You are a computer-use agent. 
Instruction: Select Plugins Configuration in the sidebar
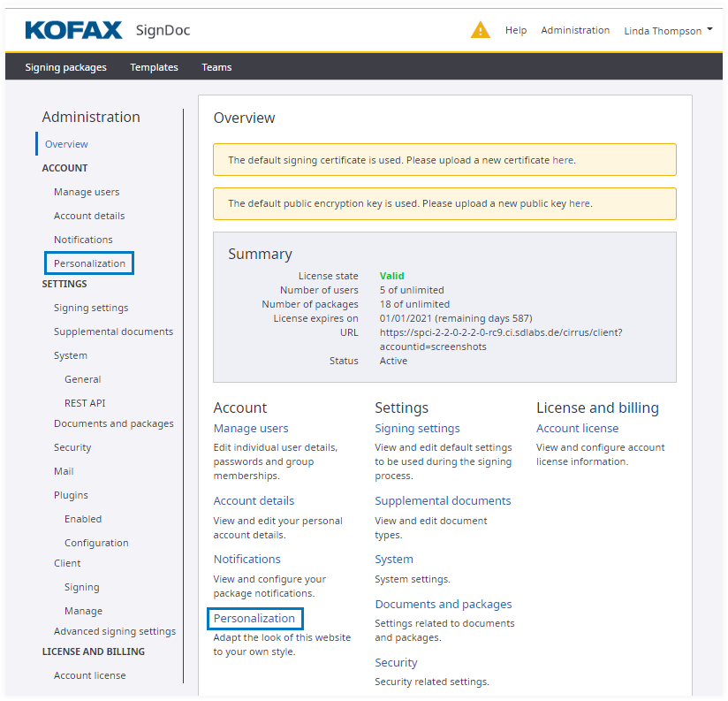pos(96,543)
